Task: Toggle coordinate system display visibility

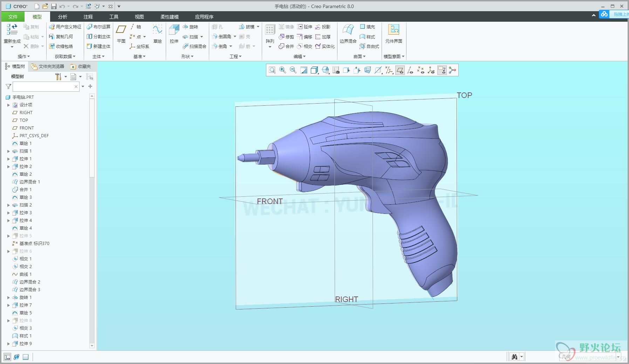Action: coord(431,70)
